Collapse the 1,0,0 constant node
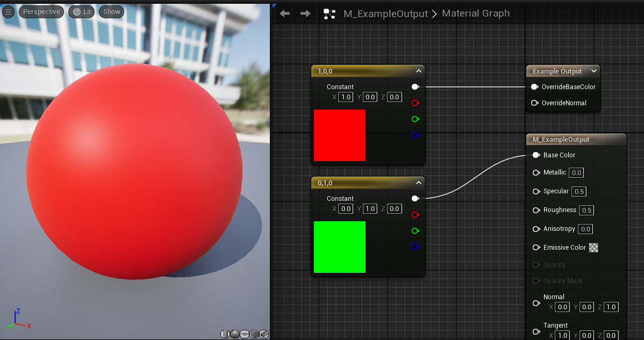 click(418, 71)
